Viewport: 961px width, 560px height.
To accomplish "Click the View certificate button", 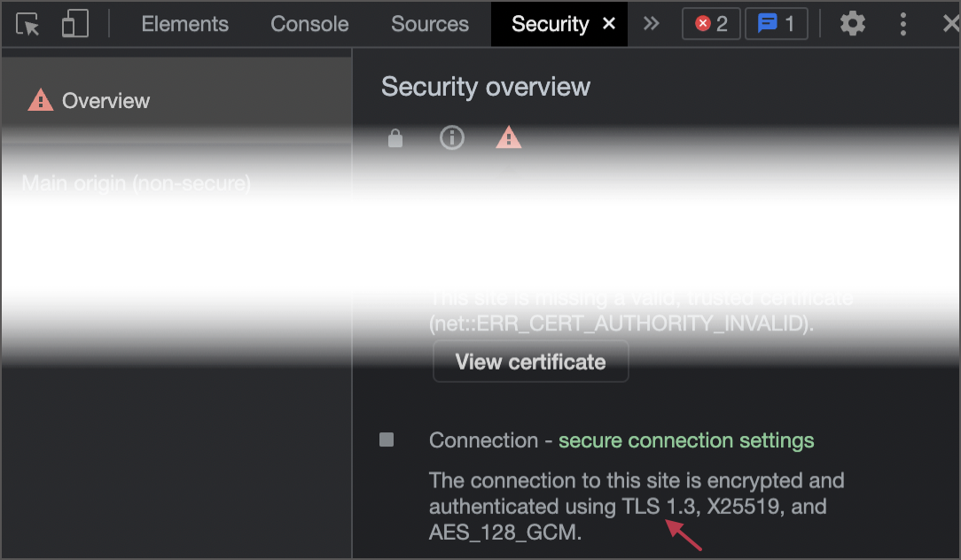I will point(530,362).
